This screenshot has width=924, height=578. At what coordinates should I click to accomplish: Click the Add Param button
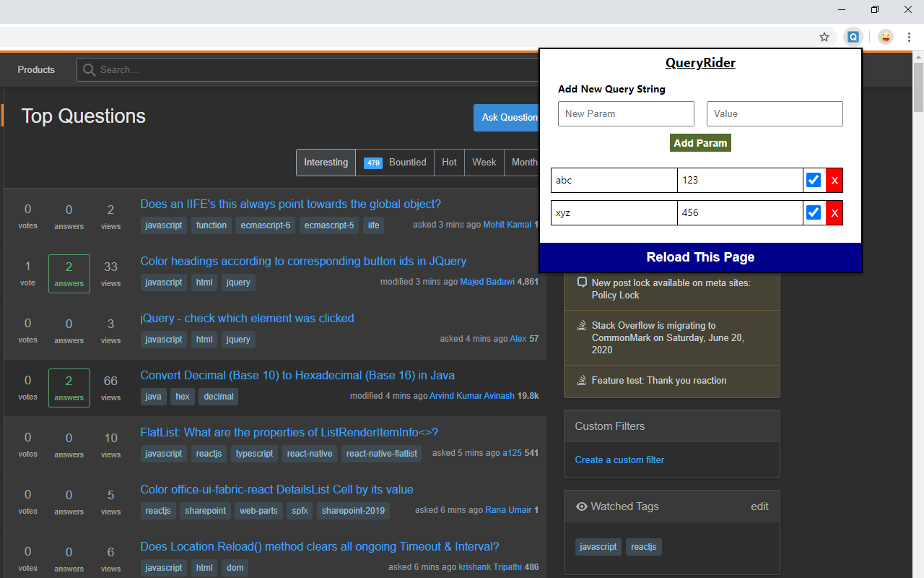pyautogui.click(x=700, y=143)
